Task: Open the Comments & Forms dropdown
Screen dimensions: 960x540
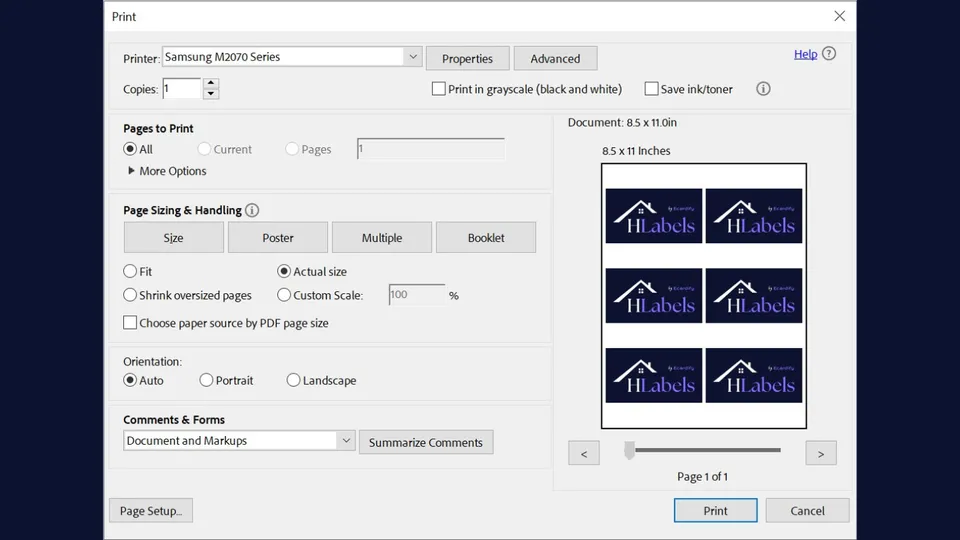Action: pos(239,441)
